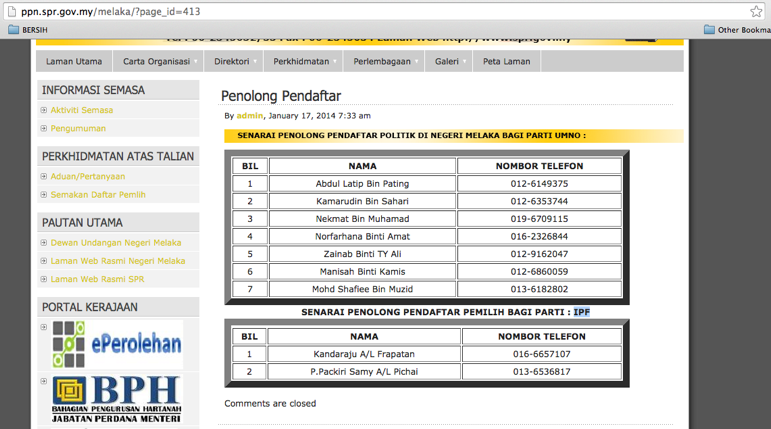Viewport: 771px width, 429px height.
Task: Expand Perlembagaan dropdown arrow
Action: point(416,61)
